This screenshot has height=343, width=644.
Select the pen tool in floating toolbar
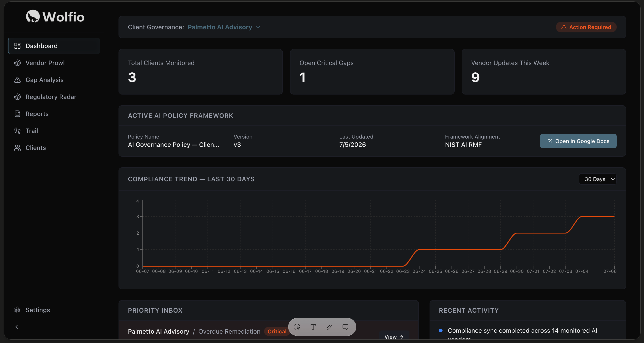click(x=329, y=327)
